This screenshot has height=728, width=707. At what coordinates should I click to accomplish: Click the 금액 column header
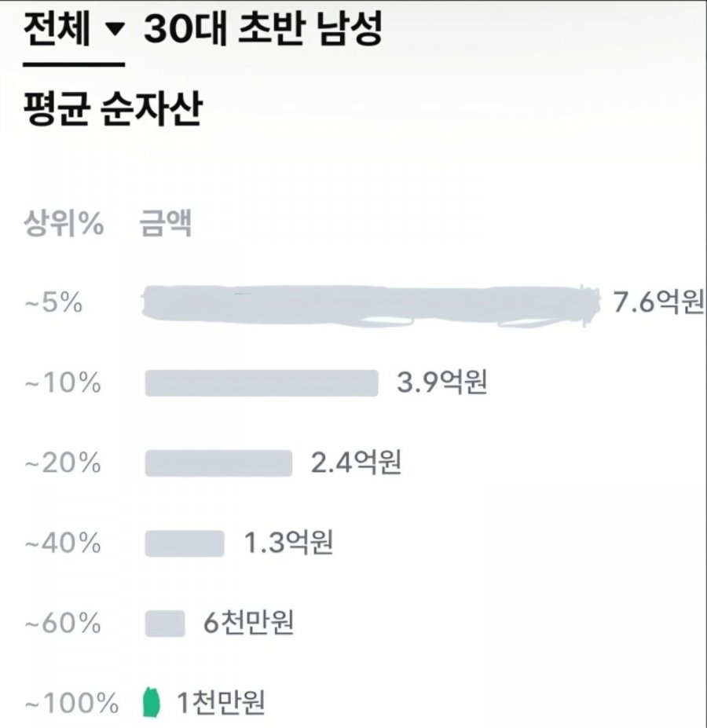[x=166, y=223]
